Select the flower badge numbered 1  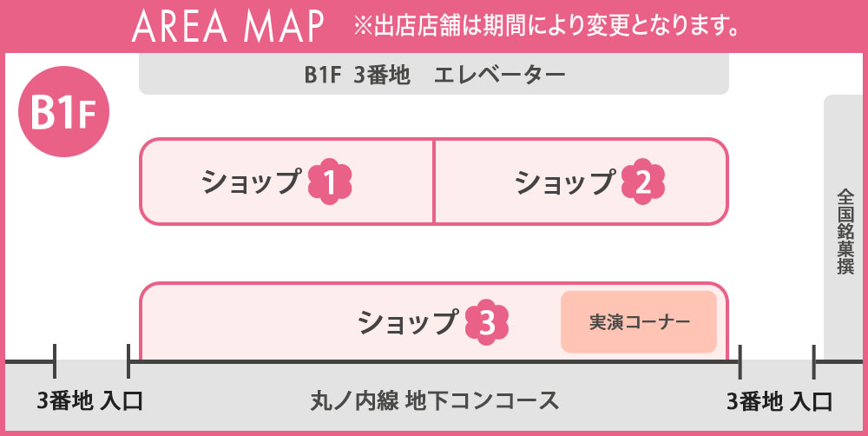[331, 182]
